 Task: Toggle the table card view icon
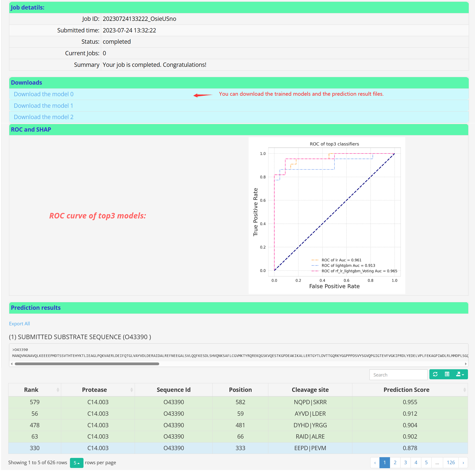pyautogui.click(x=447, y=374)
